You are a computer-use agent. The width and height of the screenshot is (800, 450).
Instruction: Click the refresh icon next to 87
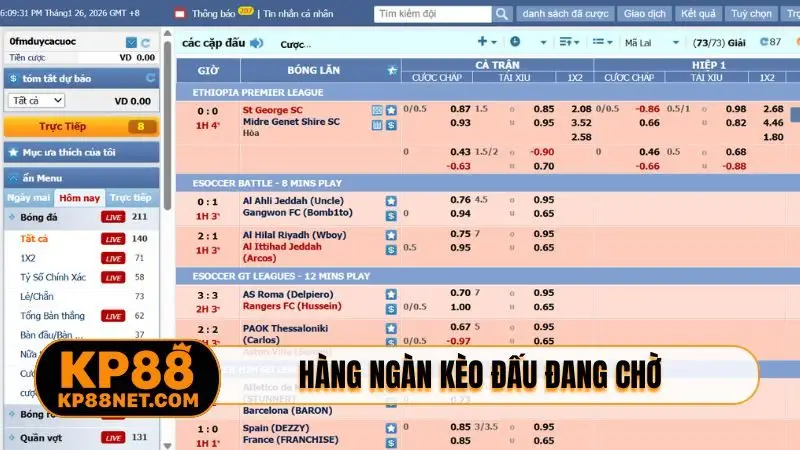[764, 42]
